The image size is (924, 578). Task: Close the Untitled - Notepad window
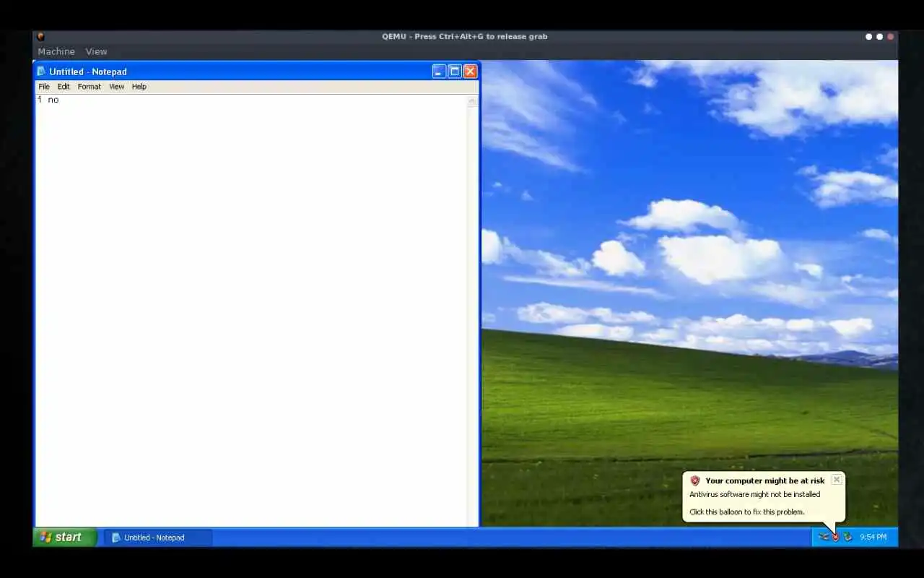click(470, 71)
